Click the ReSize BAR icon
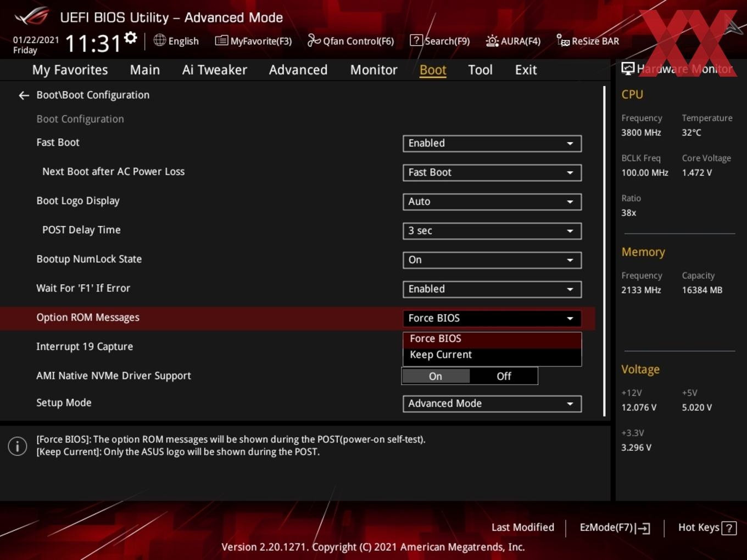 pyautogui.click(x=563, y=41)
